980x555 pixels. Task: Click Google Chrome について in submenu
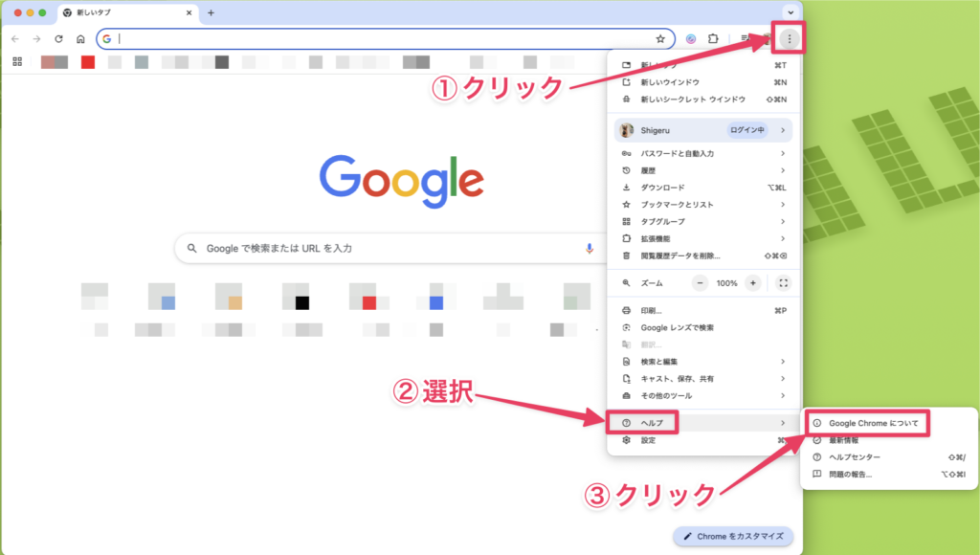click(x=888, y=423)
